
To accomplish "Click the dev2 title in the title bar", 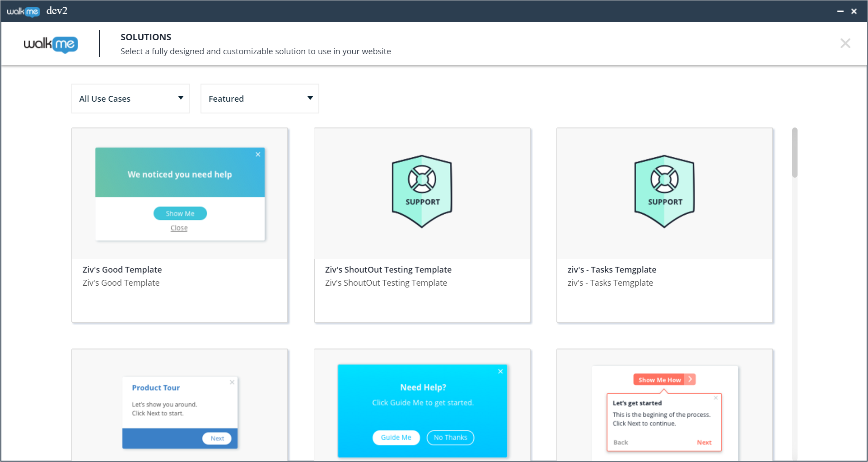I will pyautogui.click(x=57, y=10).
